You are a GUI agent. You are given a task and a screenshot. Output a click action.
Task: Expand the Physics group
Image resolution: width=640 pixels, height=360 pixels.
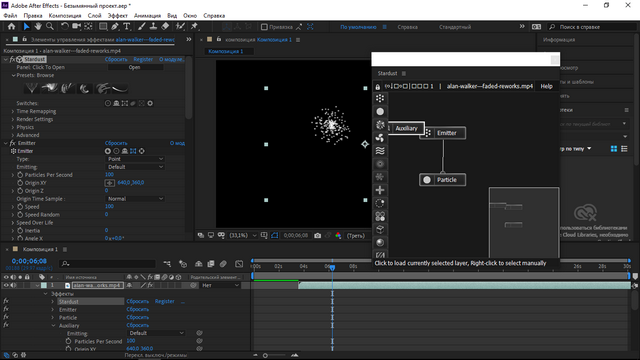[13, 127]
